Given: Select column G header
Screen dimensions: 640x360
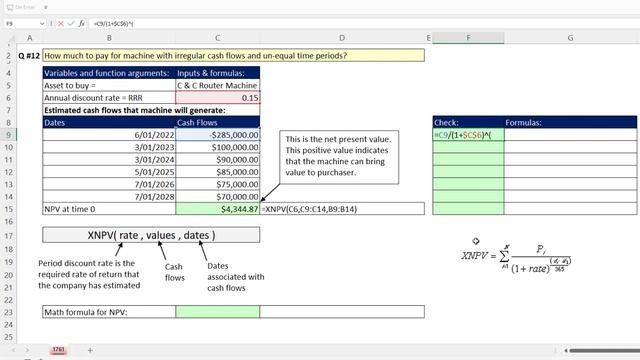Looking at the screenshot, I should pyautogui.click(x=570, y=38).
